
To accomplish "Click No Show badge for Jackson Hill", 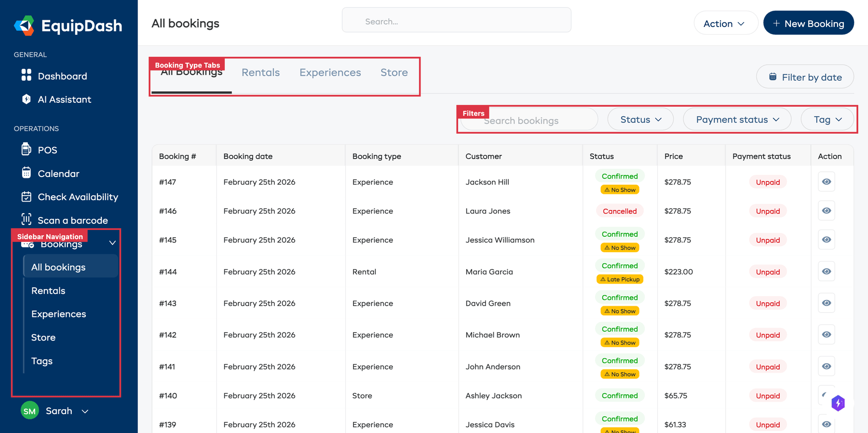I will coord(620,190).
